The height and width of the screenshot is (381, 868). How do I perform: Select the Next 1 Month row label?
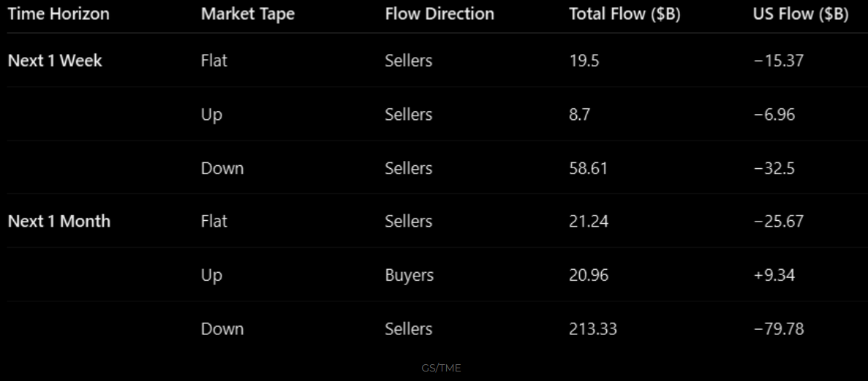59,221
